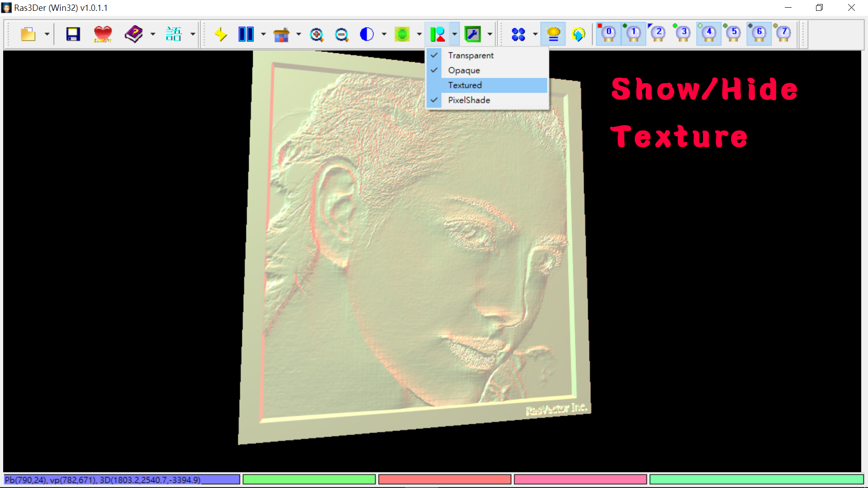Click the open file folder icon

(x=28, y=34)
